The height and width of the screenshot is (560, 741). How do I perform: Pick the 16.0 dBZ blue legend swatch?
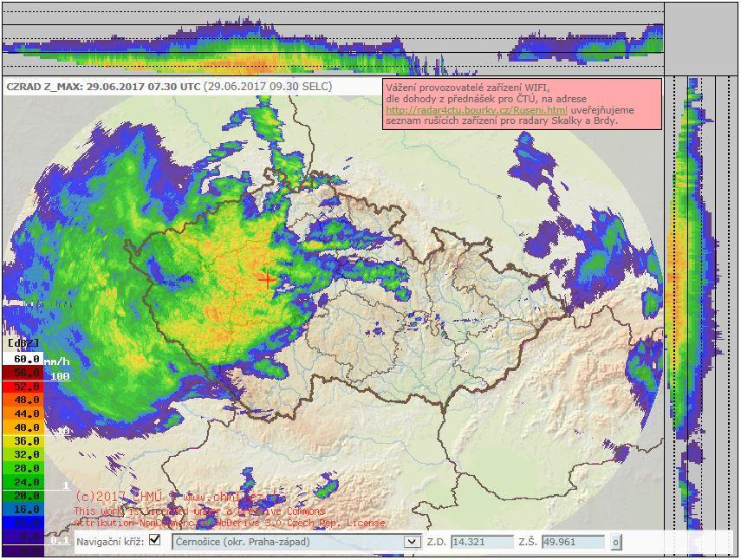pyautogui.click(x=23, y=510)
